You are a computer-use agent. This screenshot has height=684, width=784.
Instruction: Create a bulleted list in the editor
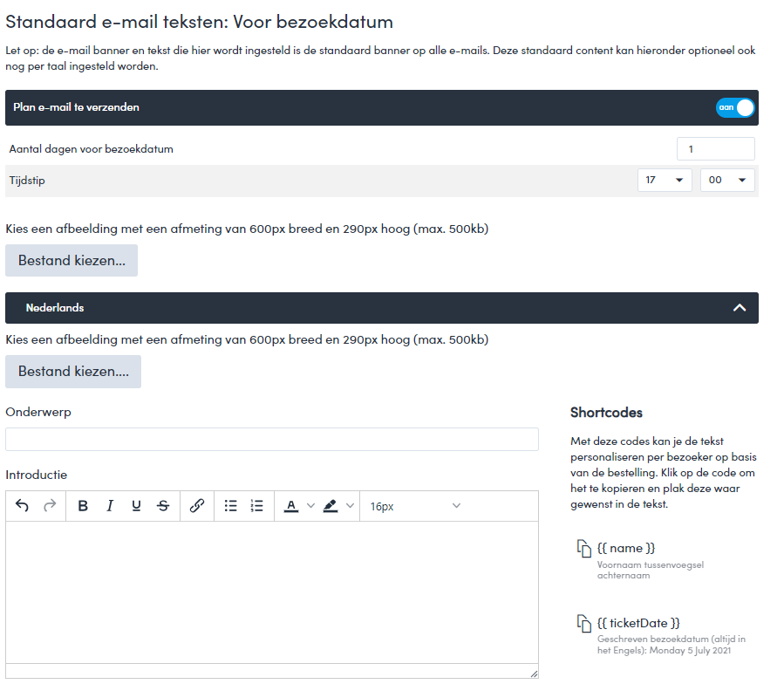click(x=231, y=506)
